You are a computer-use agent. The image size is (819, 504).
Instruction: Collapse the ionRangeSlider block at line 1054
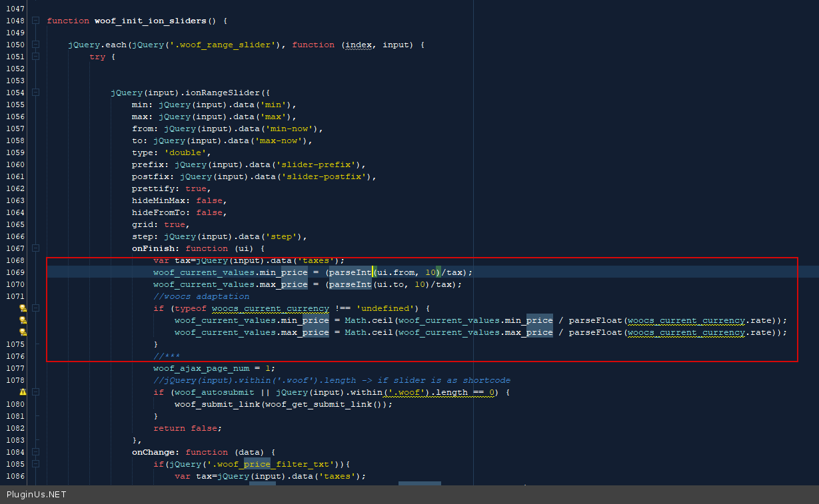click(x=35, y=93)
